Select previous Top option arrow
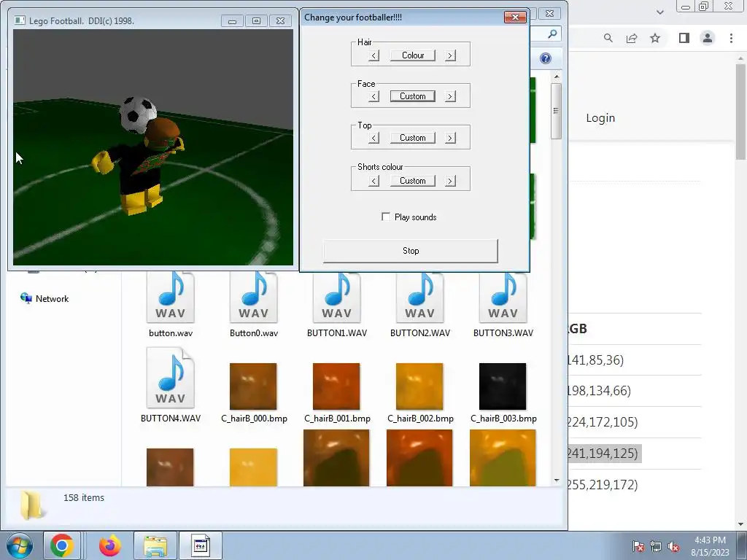Image resolution: width=747 pixels, height=560 pixels. point(374,138)
